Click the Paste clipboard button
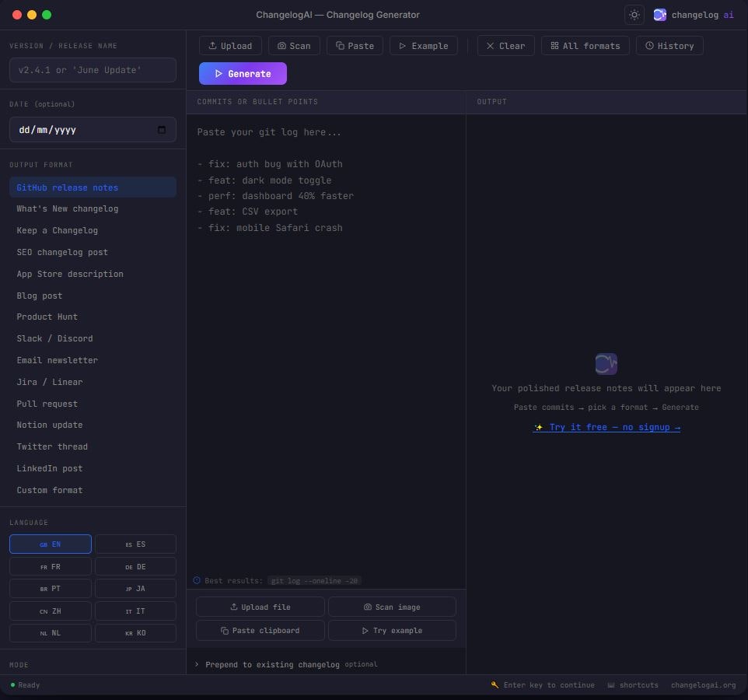The width and height of the screenshot is (748, 700). point(260,630)
